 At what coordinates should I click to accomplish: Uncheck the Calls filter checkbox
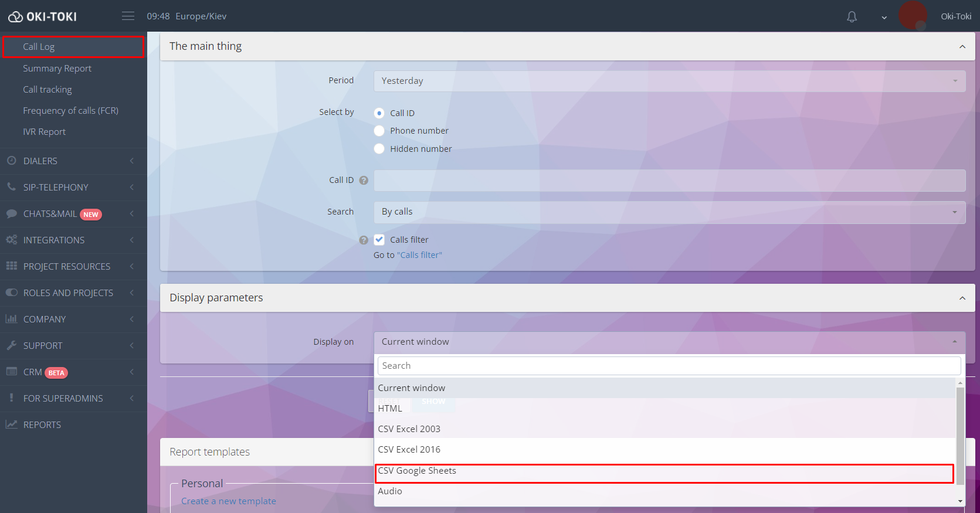[379, 240]
